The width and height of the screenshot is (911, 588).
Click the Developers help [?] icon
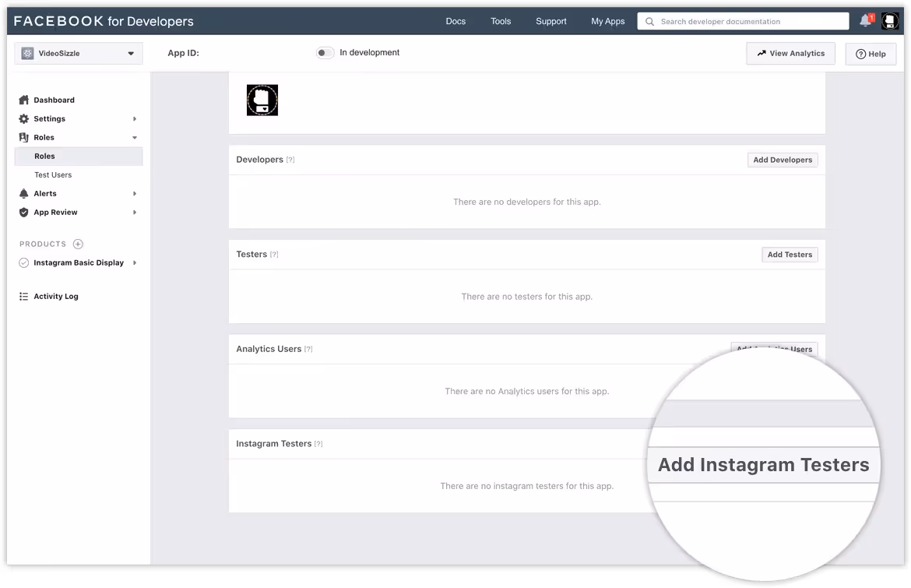(x=290, y=160)
